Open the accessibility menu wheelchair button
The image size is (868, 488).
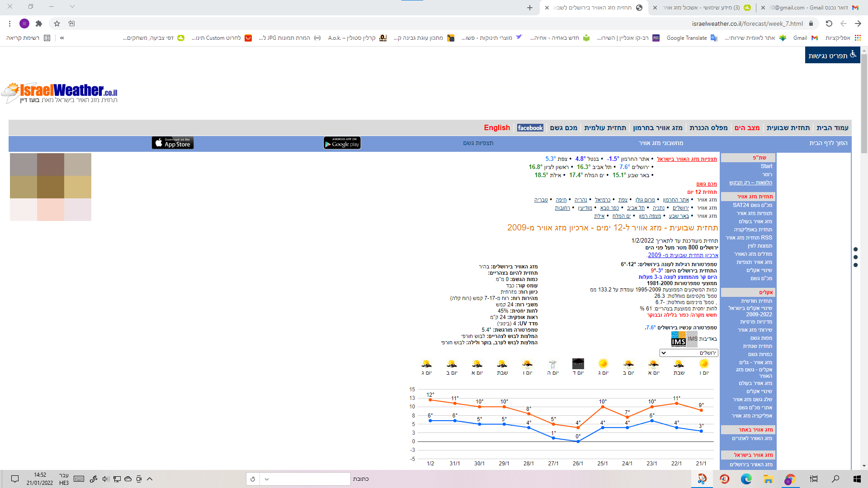tap(832, 55)
